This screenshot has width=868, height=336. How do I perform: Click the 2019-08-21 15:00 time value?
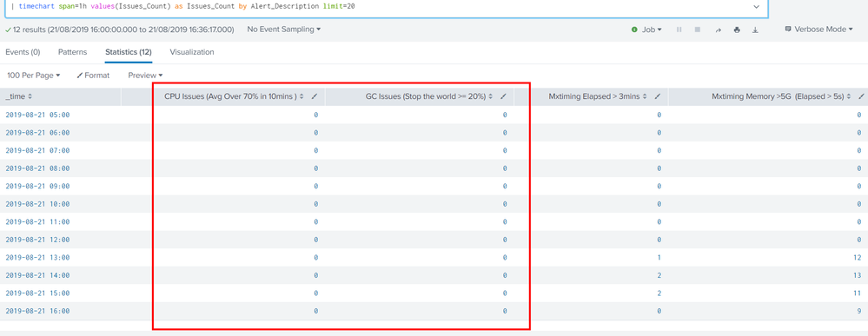[37, 293]
